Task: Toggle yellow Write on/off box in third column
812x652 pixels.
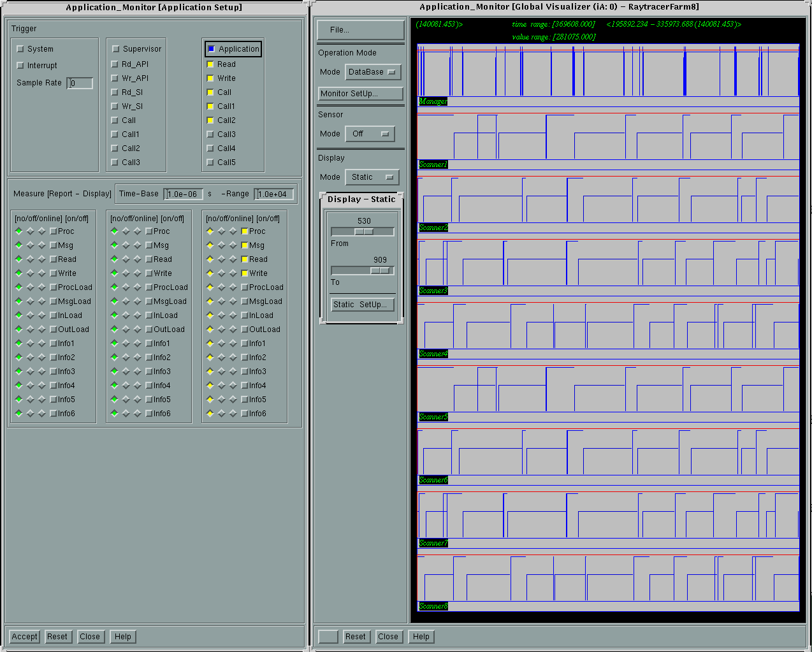Action: coord(245,273)
